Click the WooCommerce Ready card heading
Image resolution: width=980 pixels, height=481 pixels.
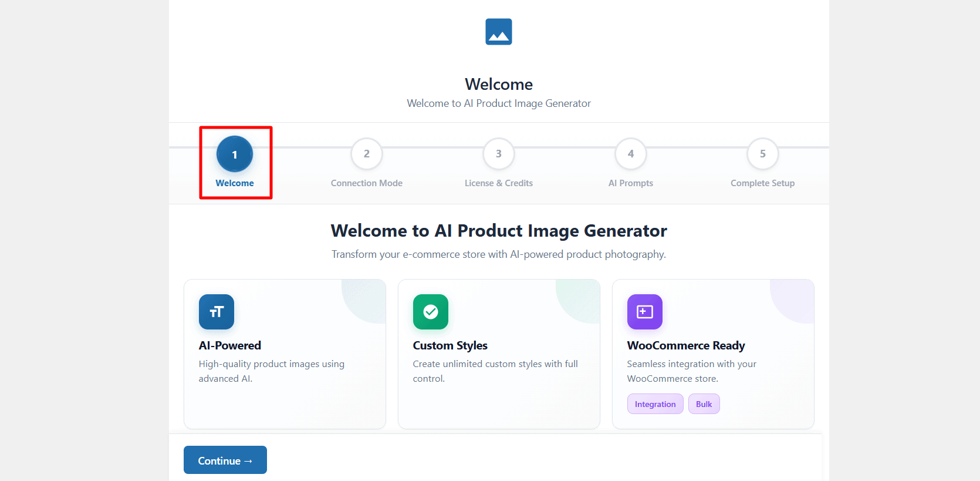coord(686,345)
